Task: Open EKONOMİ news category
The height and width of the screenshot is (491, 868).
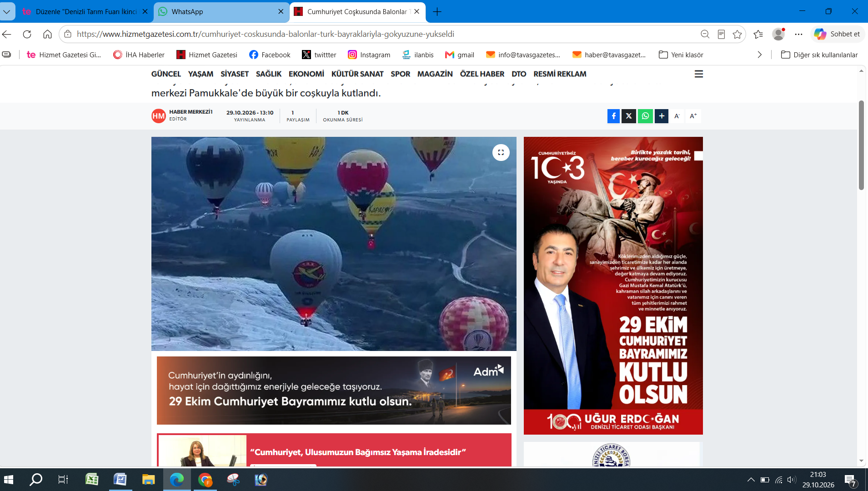Action: pyautogui.click(x=306, y=74)
